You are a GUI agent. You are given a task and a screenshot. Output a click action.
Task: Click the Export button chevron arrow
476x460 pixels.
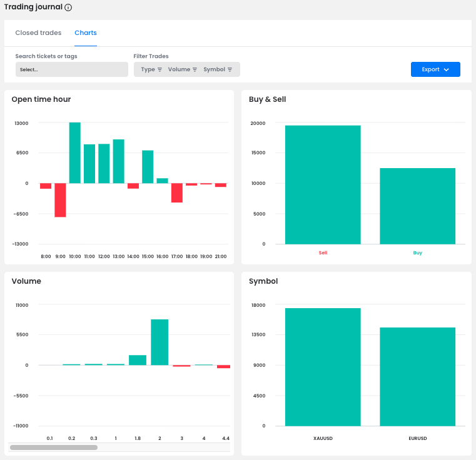[446, 70]
